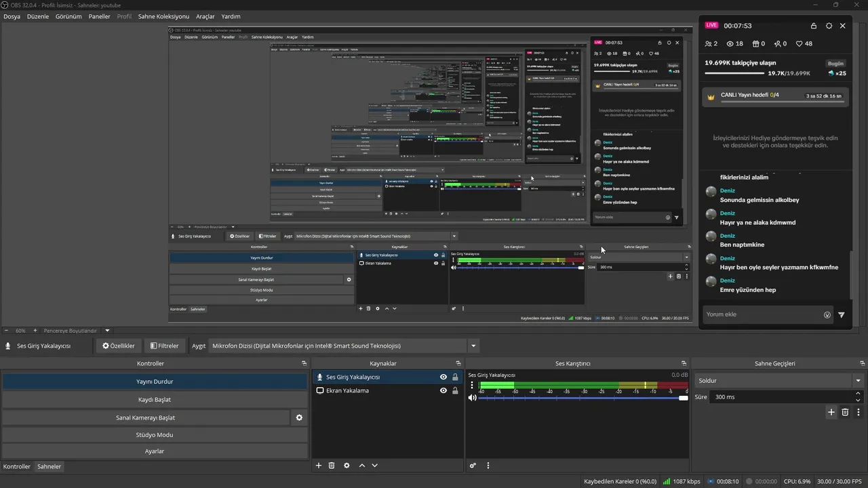The height and width of the screenshot is (488, 868).
Task: Open the Sahne Koleksiyonu menu
Action: click(x=163, y=16)
